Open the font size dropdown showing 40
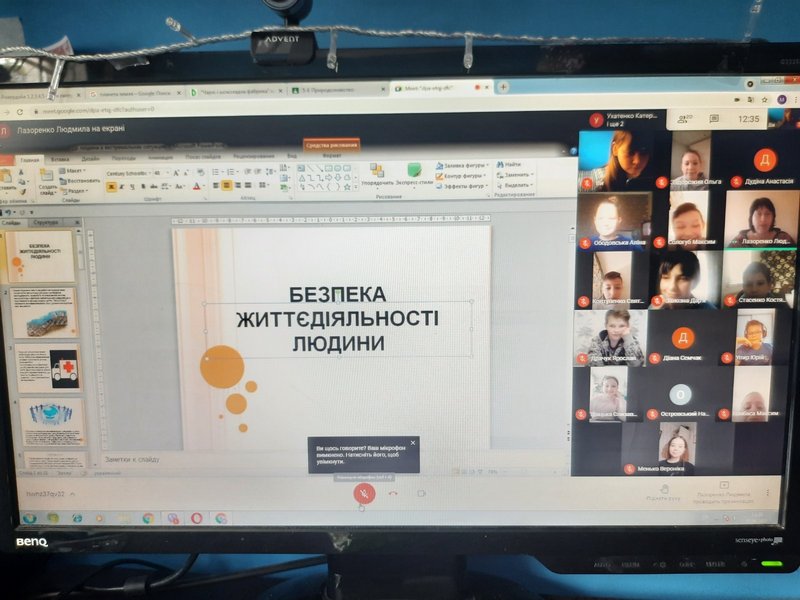The image size is (800, 600). tap(161, 173)
